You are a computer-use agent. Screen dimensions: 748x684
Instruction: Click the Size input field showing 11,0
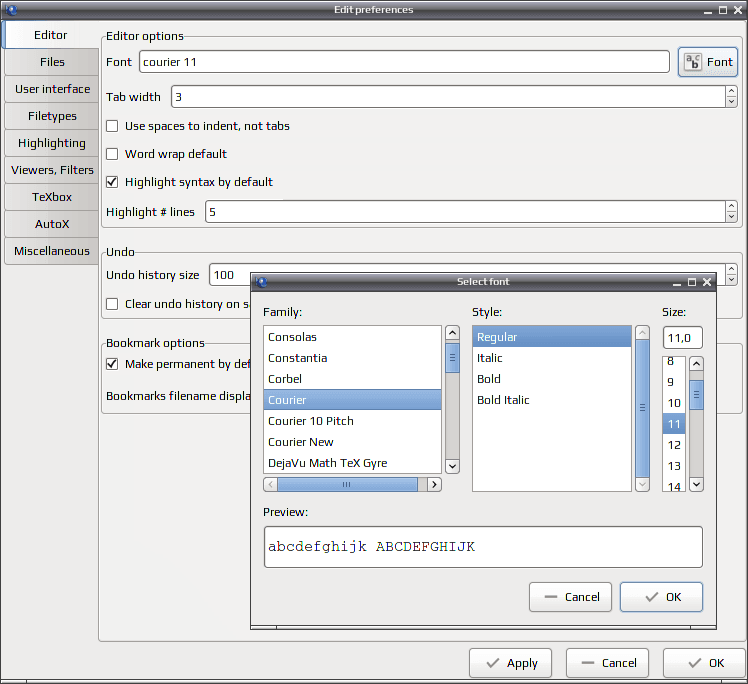click(682, 338)
